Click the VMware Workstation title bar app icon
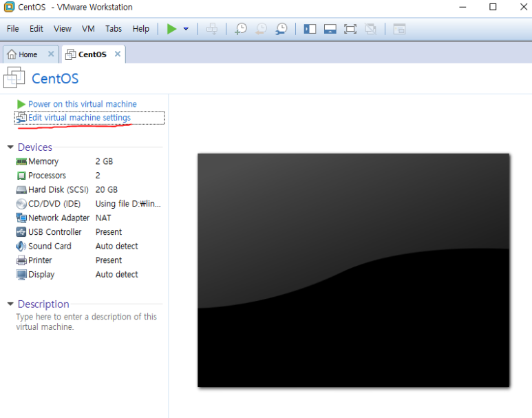532x418 pixels. pos(9,7)
